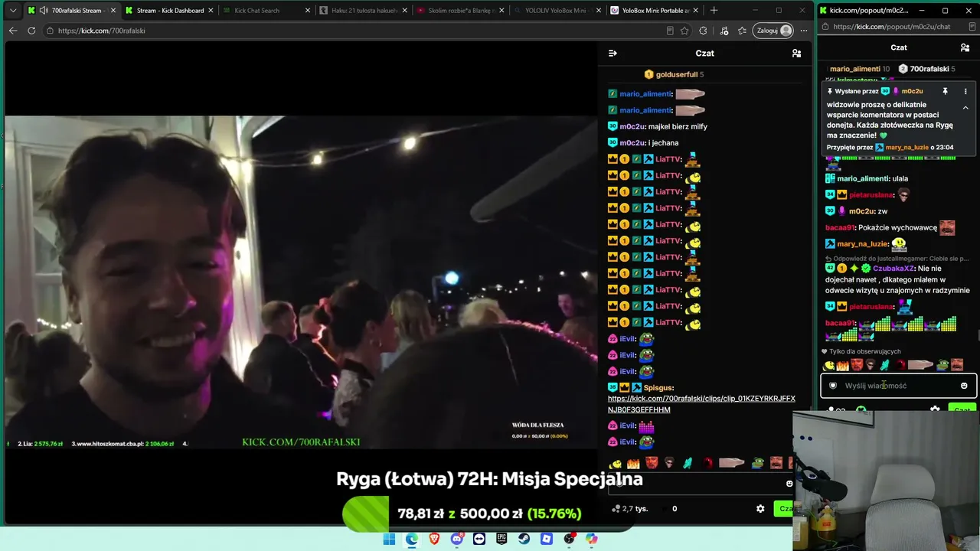Open the browser settings three-dot menu
Image resolution: width=980 pixels, height=551 pixels.
(804, 31)
